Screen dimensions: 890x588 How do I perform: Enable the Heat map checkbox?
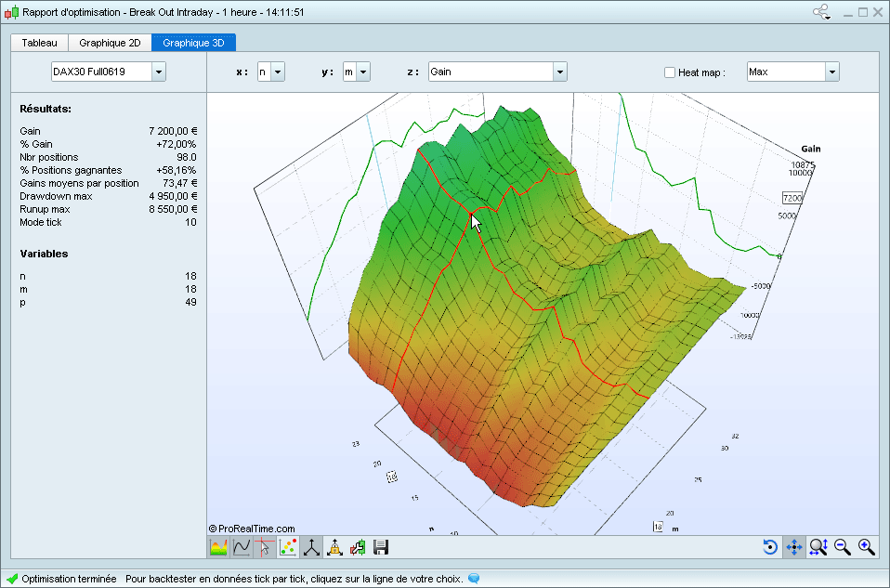tap(670, 72)
